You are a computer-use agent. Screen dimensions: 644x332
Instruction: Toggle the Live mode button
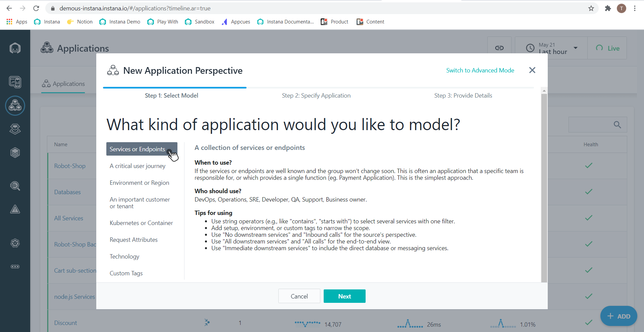tap(607, 48)
